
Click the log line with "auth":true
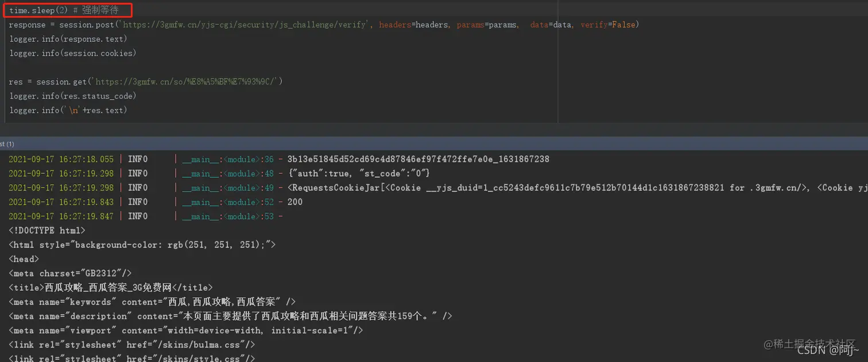[219, 174]
